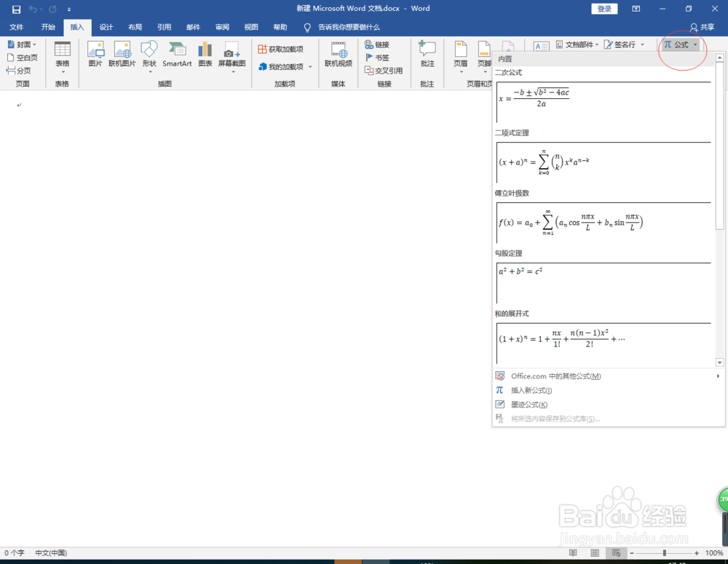Open the Shapes (形状) gallery
728x564 pixels.
[x=149, y=56]
